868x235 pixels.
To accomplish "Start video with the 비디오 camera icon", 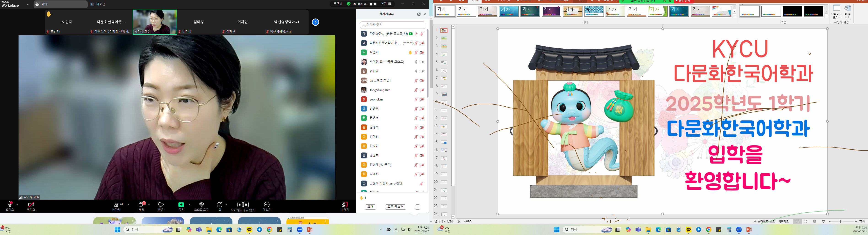I will coord(31,204).
